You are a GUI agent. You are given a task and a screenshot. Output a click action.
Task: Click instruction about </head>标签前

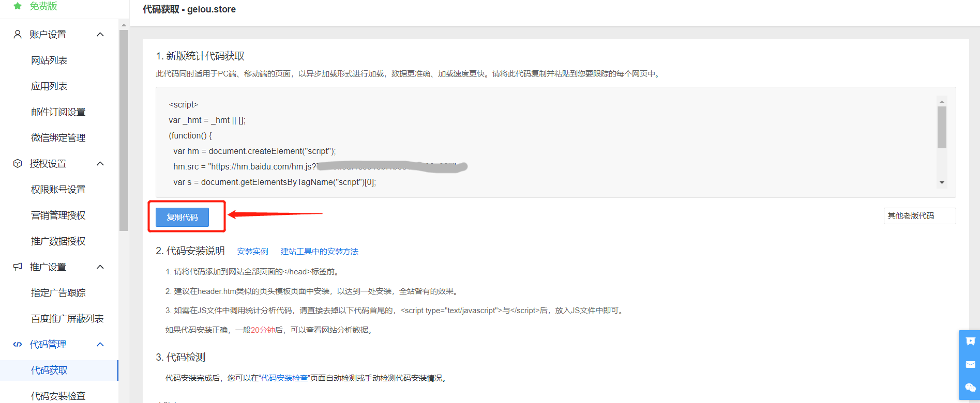tap(252, 272)
